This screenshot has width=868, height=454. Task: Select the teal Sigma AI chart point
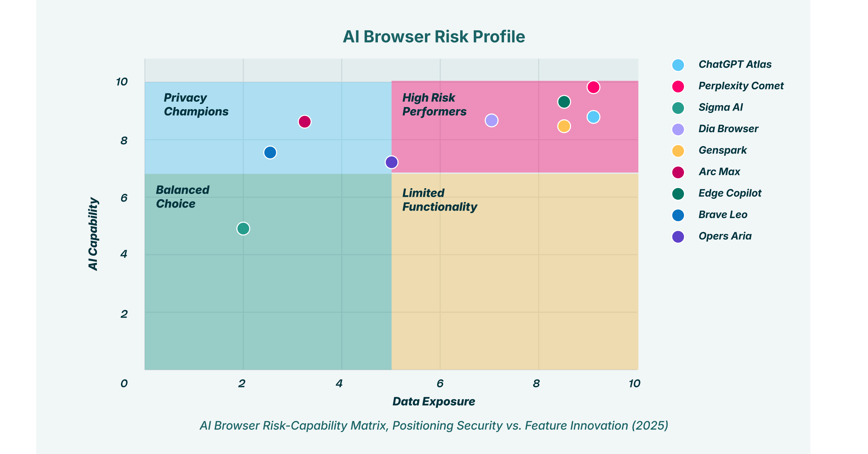(x=243, y=229)
